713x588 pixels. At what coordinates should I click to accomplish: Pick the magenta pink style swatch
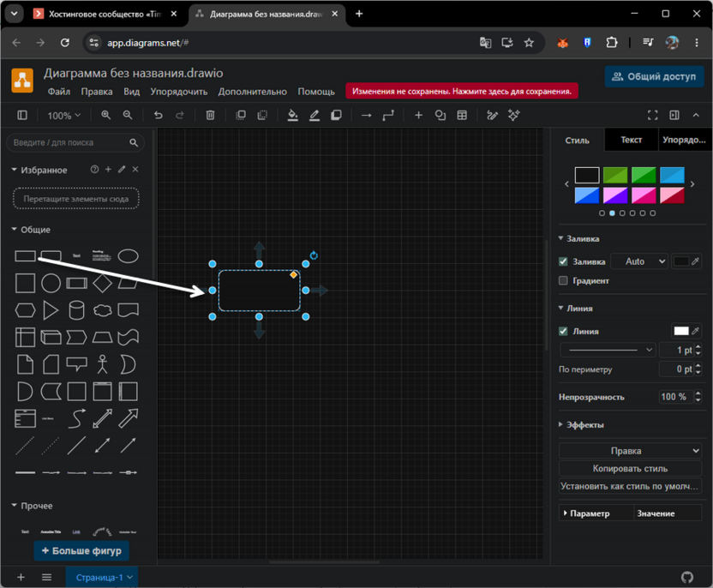point(644,195)
